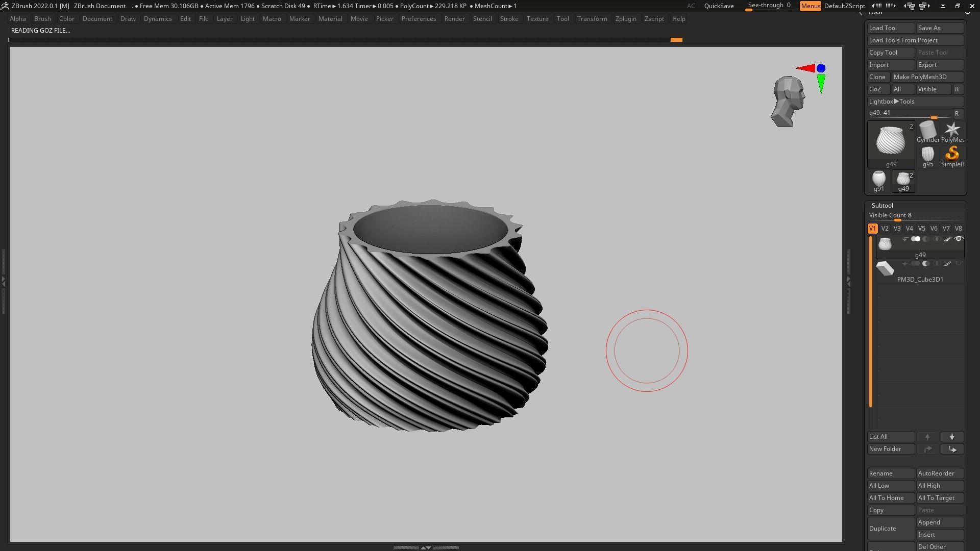Click the arrow start-group icon on PM3D_Cube3D1
Image resolution: width=980 pixels, height=551 pixels.
point(905,263)
